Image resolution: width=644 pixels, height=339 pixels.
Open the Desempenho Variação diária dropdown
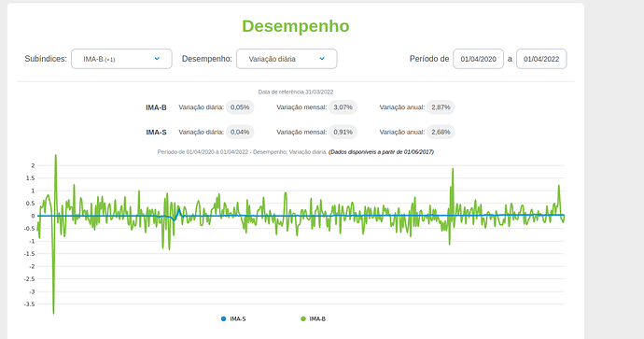click(x=287, y=59)
